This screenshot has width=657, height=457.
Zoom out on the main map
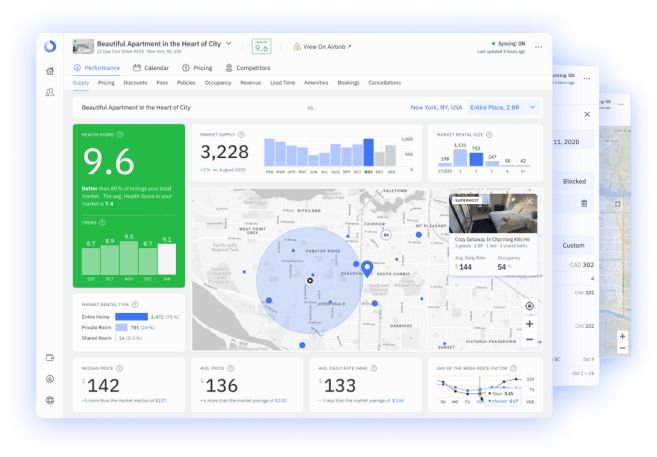tap(530, 339)
